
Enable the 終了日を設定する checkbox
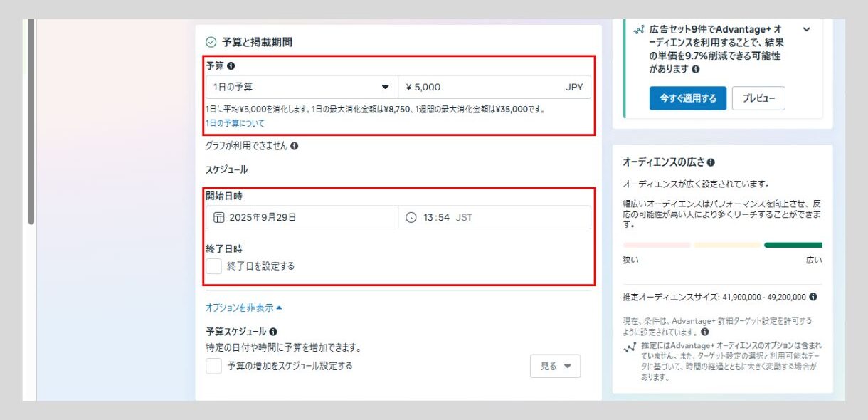[214, 266]
